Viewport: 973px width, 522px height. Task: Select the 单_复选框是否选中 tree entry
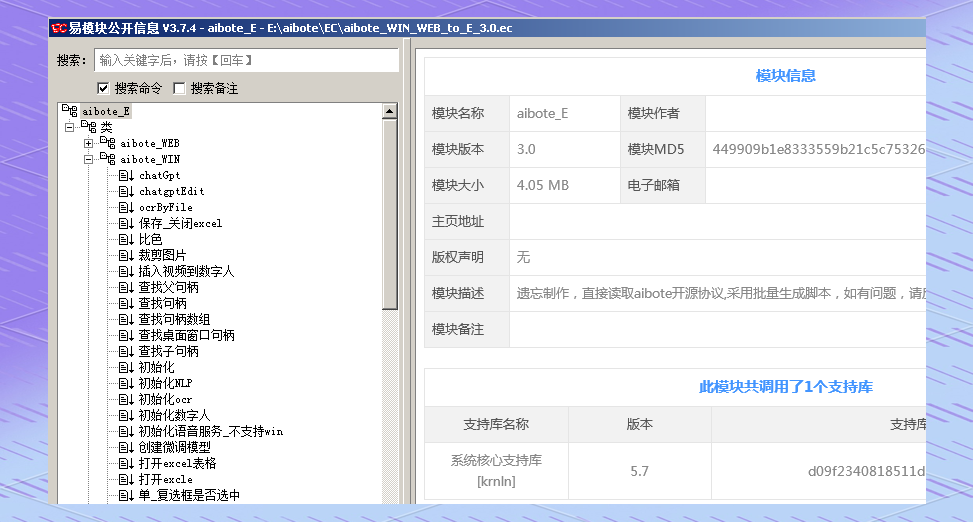189,495
